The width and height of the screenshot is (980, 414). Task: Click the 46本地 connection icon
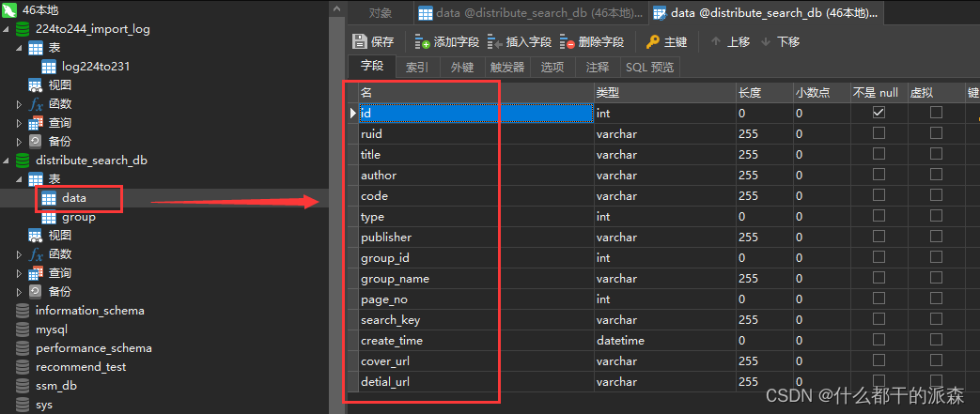pos(9,10)
